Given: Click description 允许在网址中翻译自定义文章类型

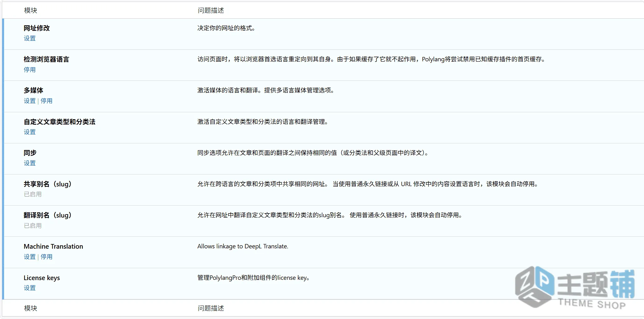Looking at the screenshot, I should 330,215.
